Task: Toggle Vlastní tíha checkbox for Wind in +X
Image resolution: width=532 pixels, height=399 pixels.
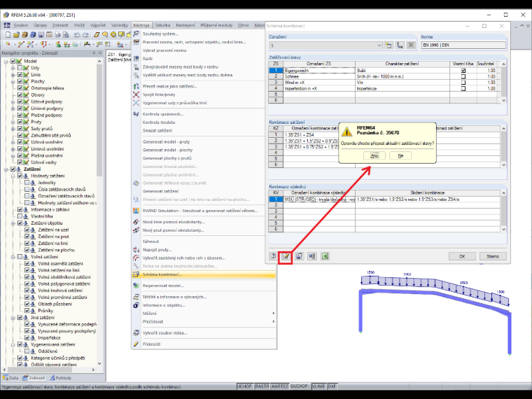Action: 463,83
